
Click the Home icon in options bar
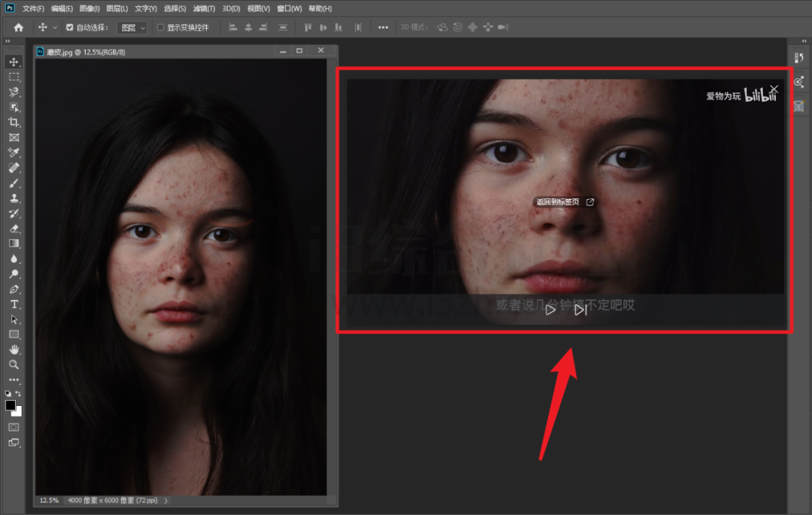(x=19, y=27)
